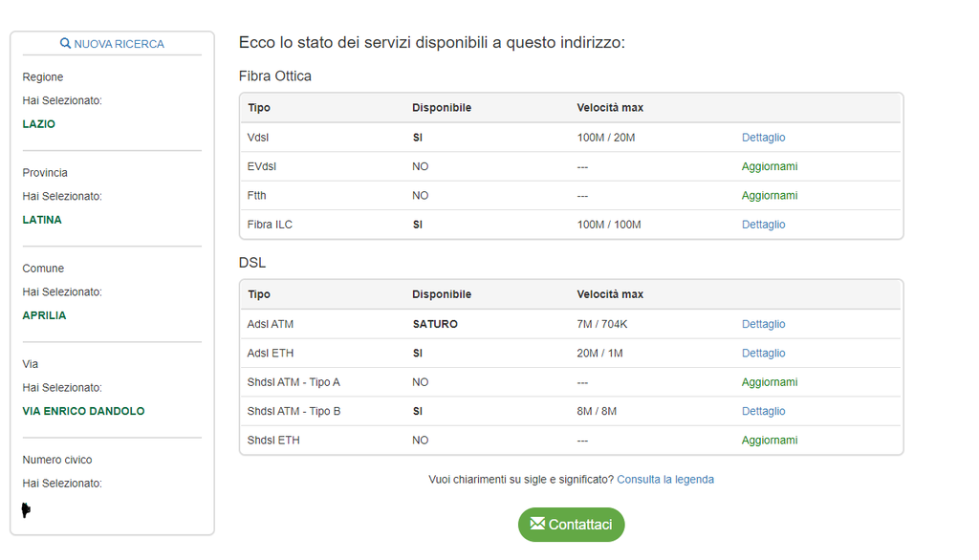
Task: View Dettaglio for Adsl ATM
Action: point(763,324)
